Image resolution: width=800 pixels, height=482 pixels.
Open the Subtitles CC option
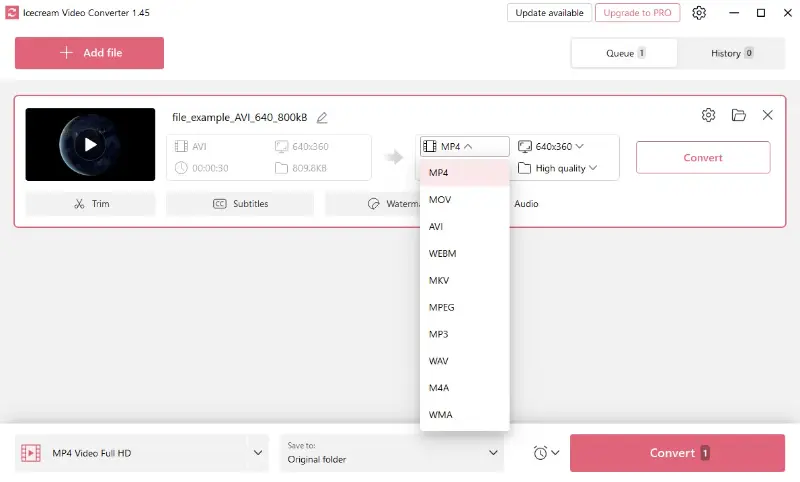(240, 204)
